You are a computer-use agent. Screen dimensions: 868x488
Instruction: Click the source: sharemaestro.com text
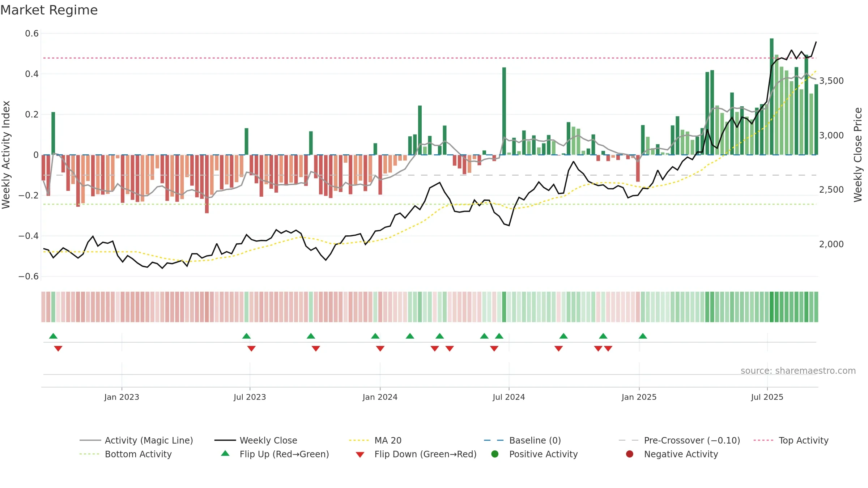(x=798, y=371)
